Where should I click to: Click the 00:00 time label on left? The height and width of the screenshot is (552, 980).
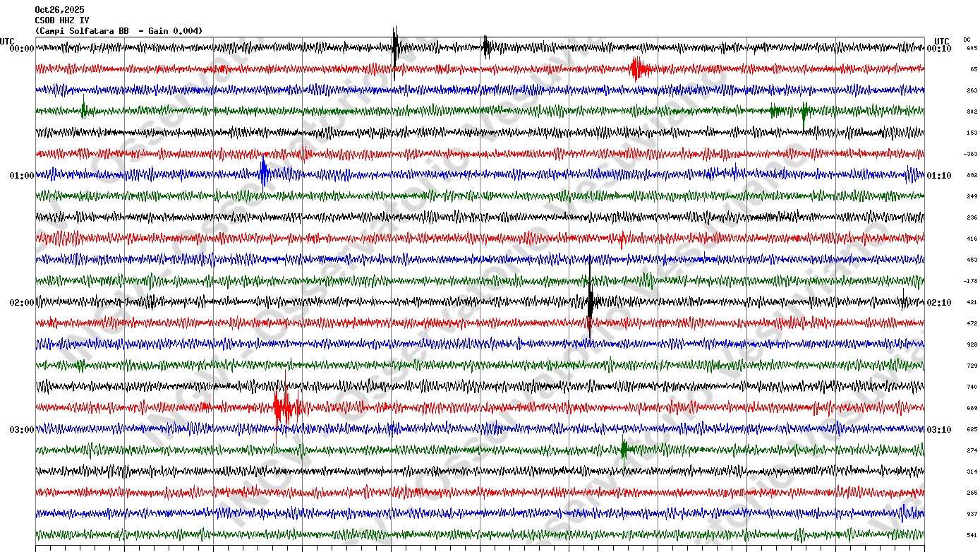click(21, 48)
